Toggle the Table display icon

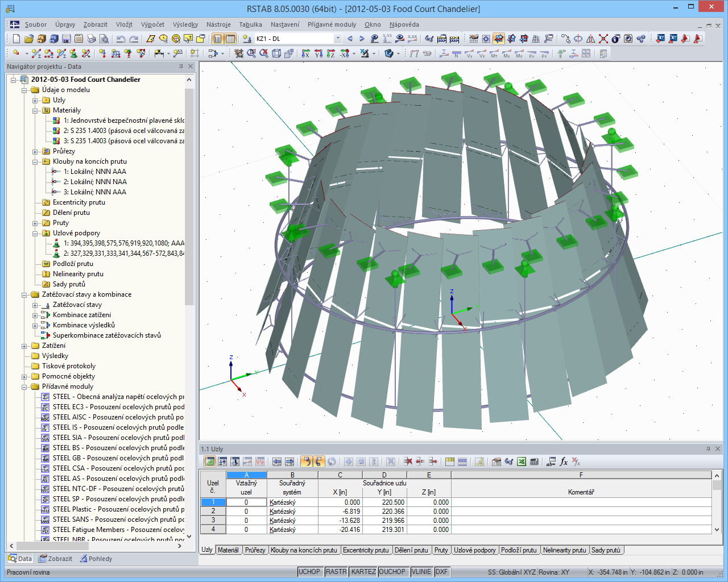[x=230, y=39]
